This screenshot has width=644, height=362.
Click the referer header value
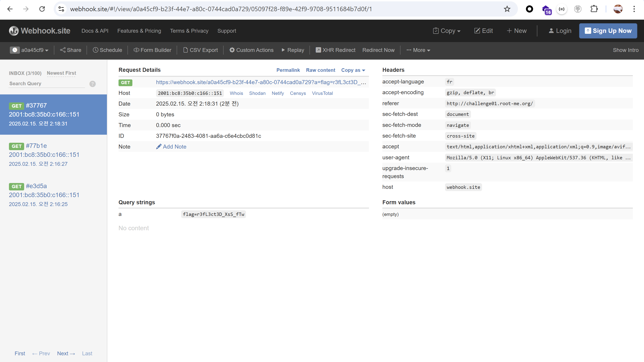(x=490, y=104)
